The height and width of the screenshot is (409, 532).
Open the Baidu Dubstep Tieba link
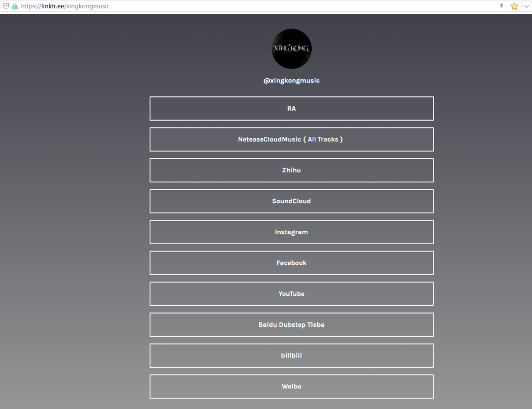pos(292,324)
